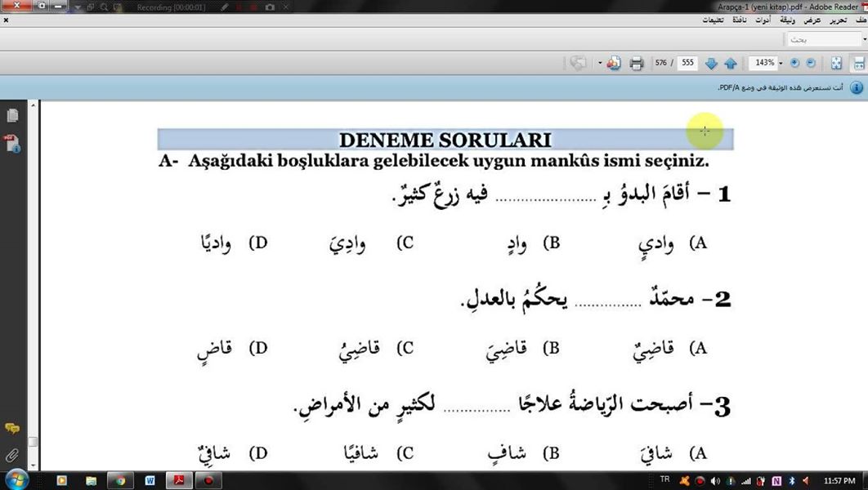This screenshot has width=868, height=490.
Task: Open the zoom percentage dropdown arrow
Action: [x=781, y=64]
